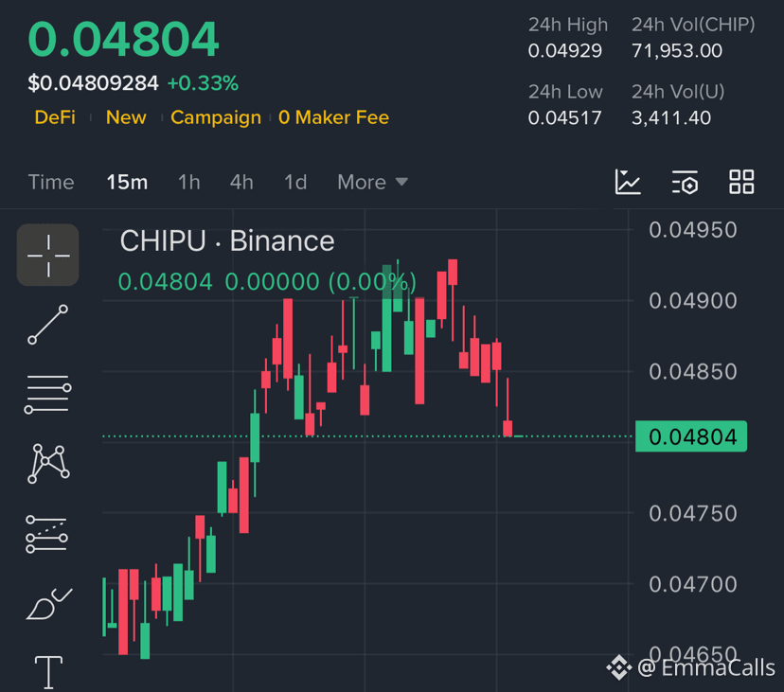Select the crosshair cursor tool
The image size is (784, 692).
(48, 255)
